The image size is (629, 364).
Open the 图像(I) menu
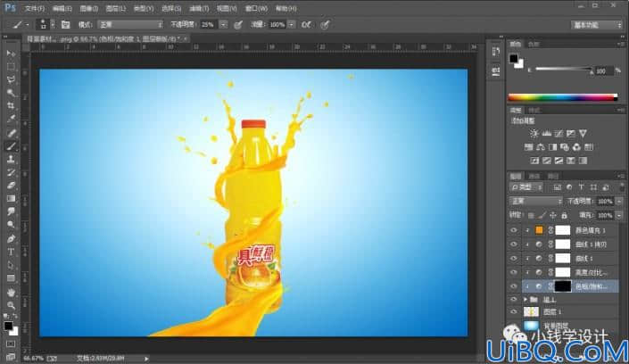point(88,8)
